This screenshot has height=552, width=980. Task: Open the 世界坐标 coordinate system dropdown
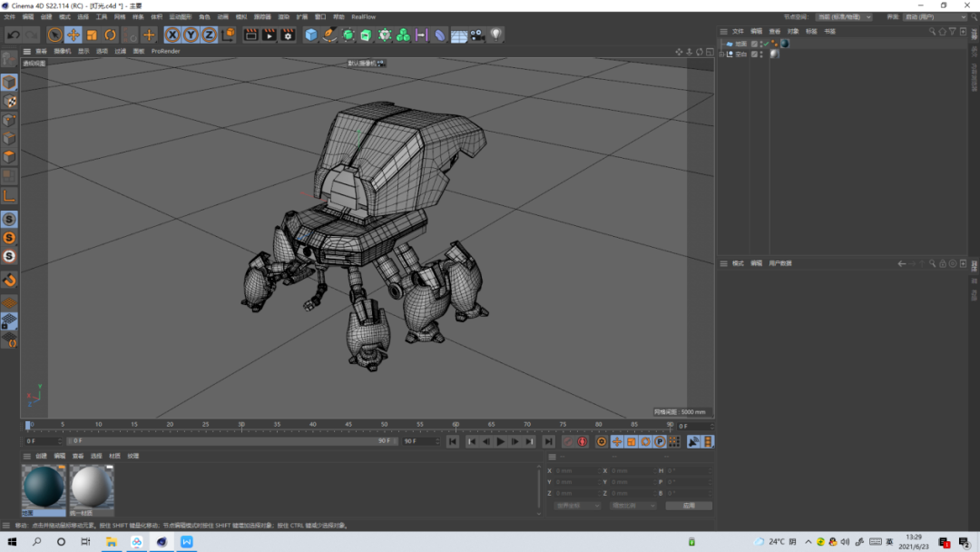point(577,506)
